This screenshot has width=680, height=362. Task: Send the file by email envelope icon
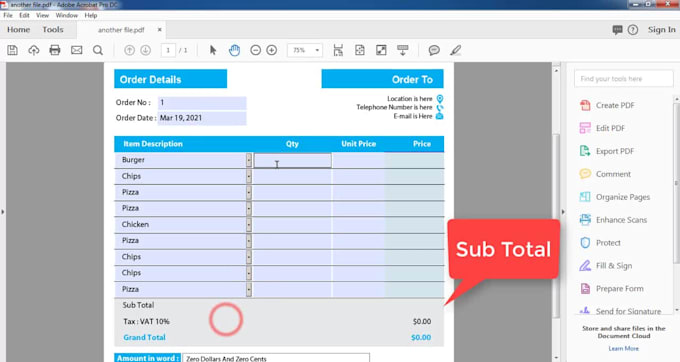point(76,50)
